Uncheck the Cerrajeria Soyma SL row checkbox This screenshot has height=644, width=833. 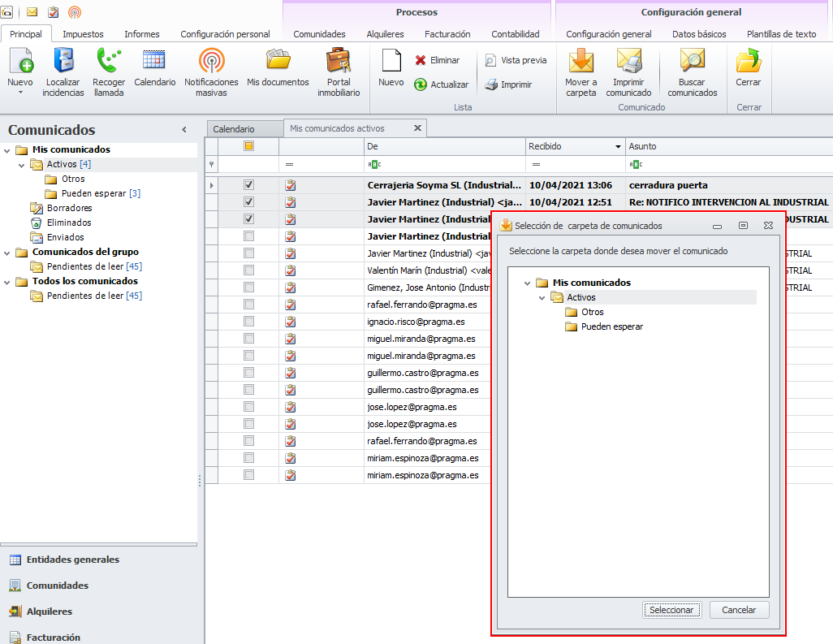[x=249, y=185]
